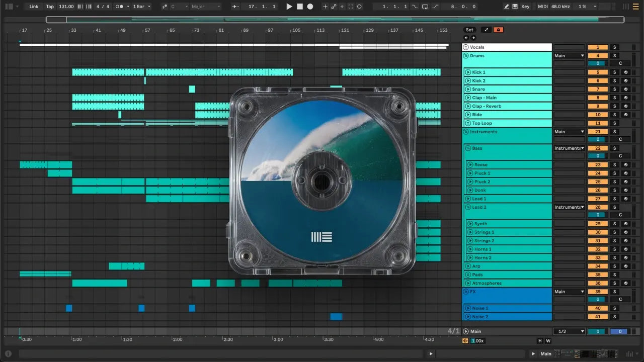Image resolution: width=644 pixels, height=362 pixels.
Task: Collapse the Instruments group track
Action: click(x=466, y=132)
